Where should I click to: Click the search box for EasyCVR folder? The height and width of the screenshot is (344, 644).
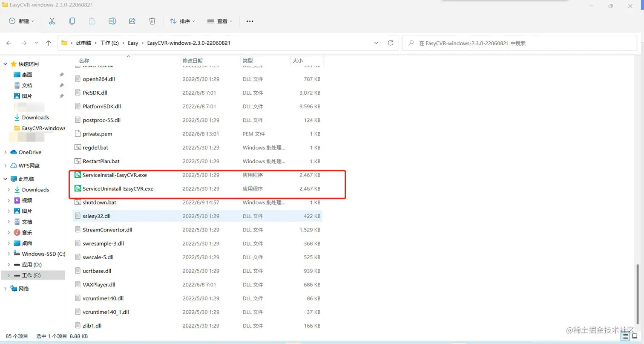520,43
